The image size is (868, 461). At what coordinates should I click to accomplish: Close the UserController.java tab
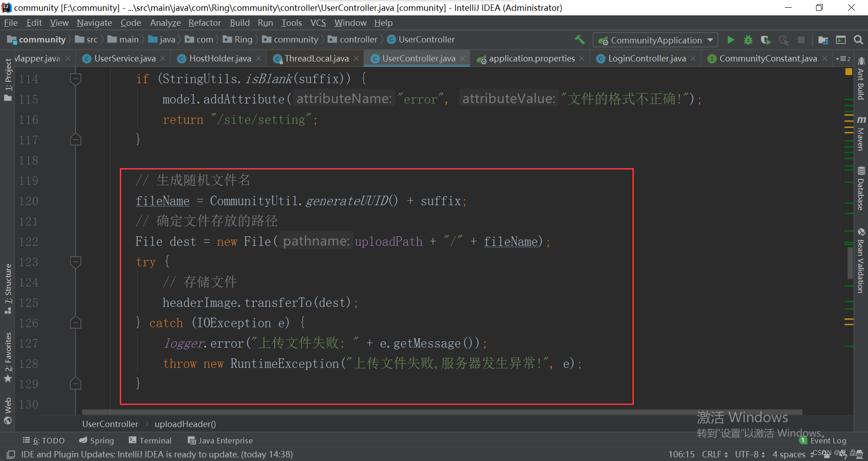pyautogui.click(x=462, y=58)
